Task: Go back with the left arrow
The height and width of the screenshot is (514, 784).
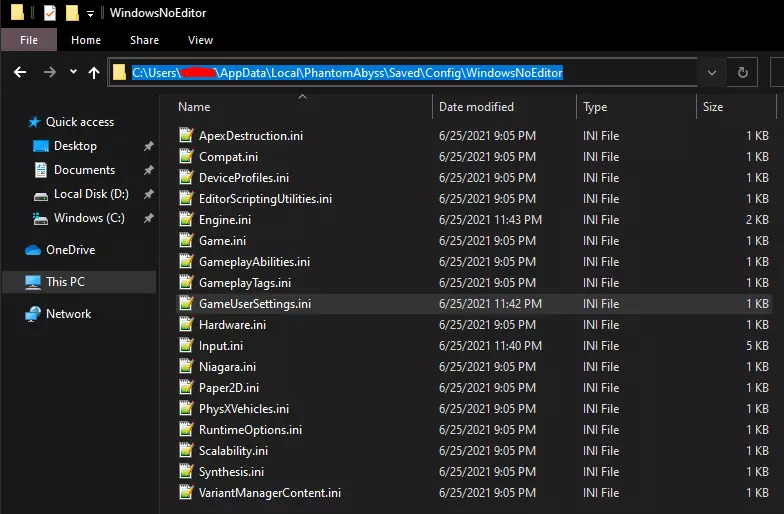Action: [x=20, y=72]
